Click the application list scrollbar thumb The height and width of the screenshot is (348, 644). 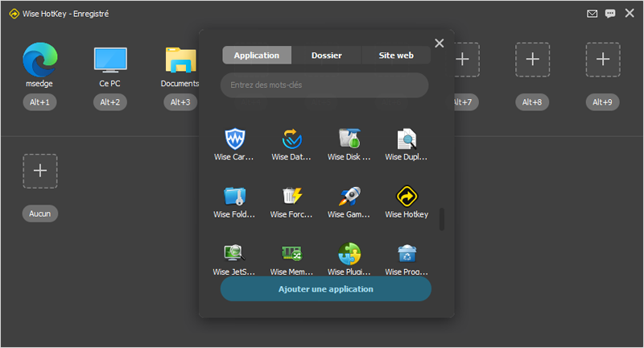pyautogui.click(x=442, y=219)
